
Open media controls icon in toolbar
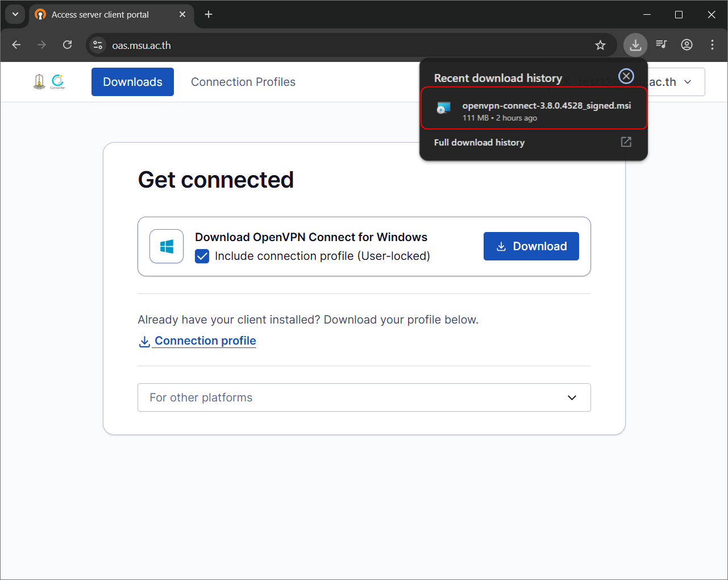pyautogui.click(x=661, y=45)
